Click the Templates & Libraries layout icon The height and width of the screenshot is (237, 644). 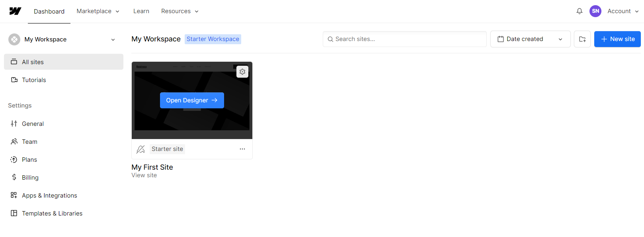(14, 213)
